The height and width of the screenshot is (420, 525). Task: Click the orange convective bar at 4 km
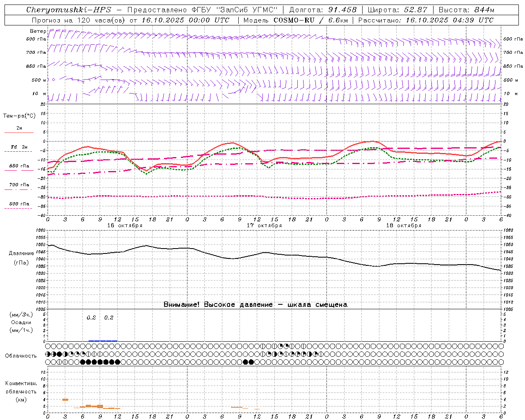(65, 399)
